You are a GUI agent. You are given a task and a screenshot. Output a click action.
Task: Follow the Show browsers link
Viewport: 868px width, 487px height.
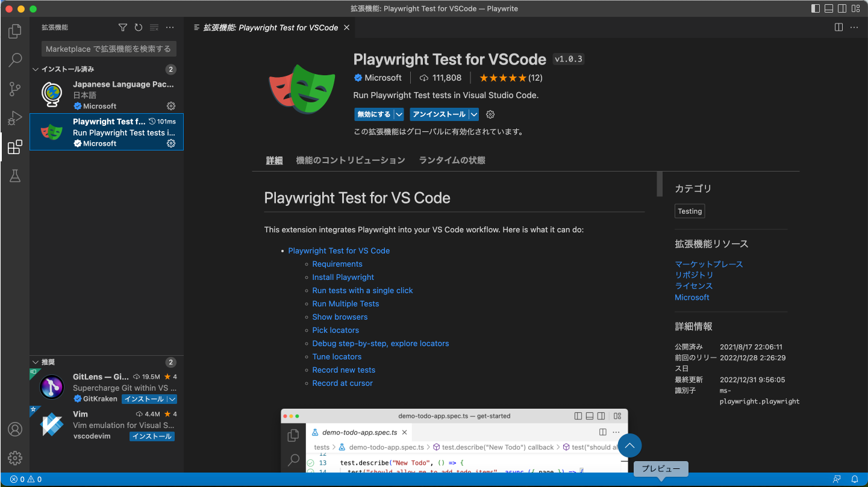(340, 317)
